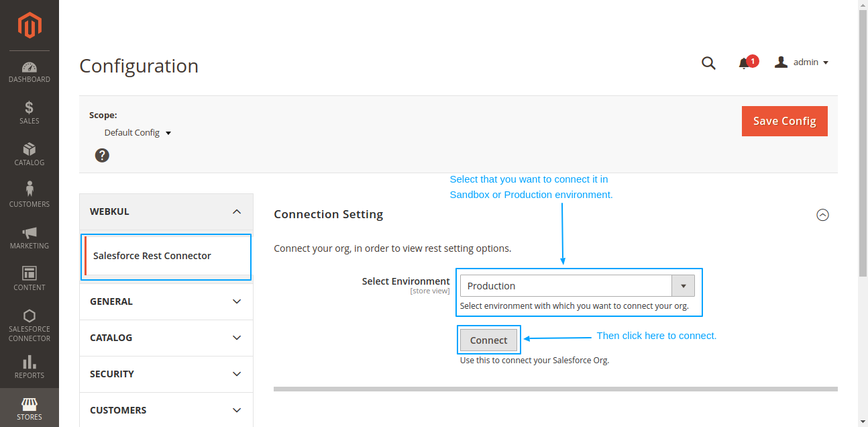
Task: Select Salesforce Rest Connector tab
Action: (x=166, y=256)
